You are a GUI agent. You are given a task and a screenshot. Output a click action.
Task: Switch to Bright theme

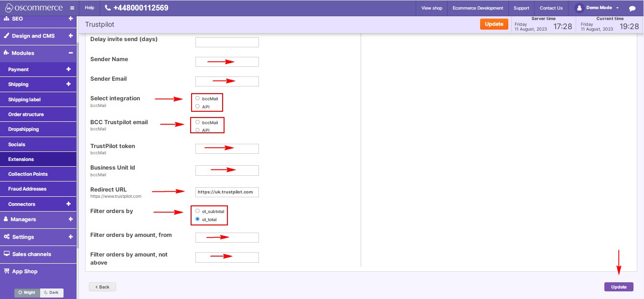(27, 292)
